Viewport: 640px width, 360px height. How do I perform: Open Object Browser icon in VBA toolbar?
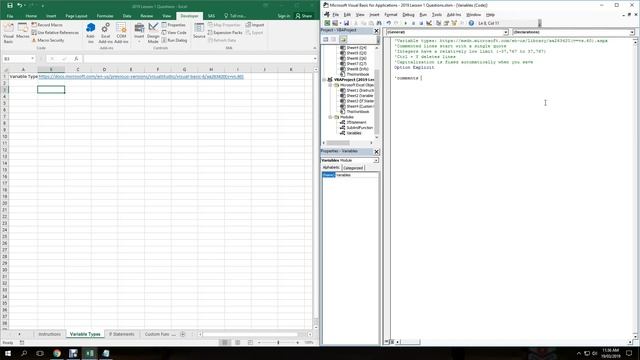454,23
